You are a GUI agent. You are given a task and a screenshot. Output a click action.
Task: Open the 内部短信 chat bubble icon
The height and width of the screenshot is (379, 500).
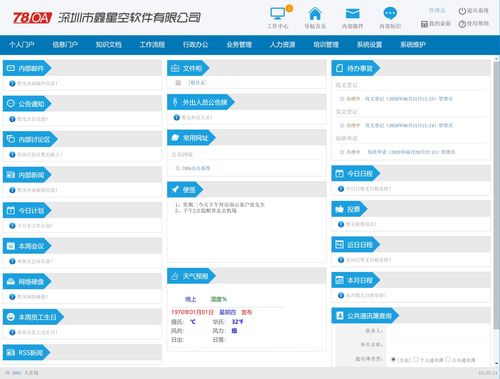[390, 14]
